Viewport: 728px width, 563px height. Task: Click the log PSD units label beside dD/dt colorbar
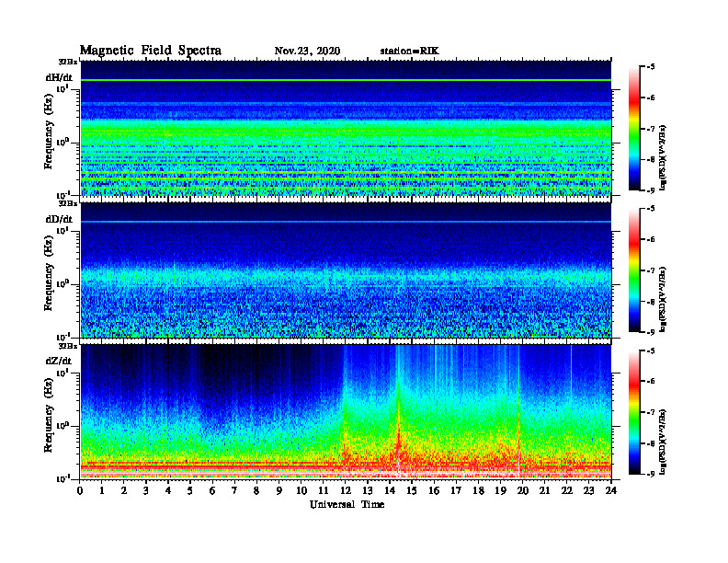click(663, 299)
